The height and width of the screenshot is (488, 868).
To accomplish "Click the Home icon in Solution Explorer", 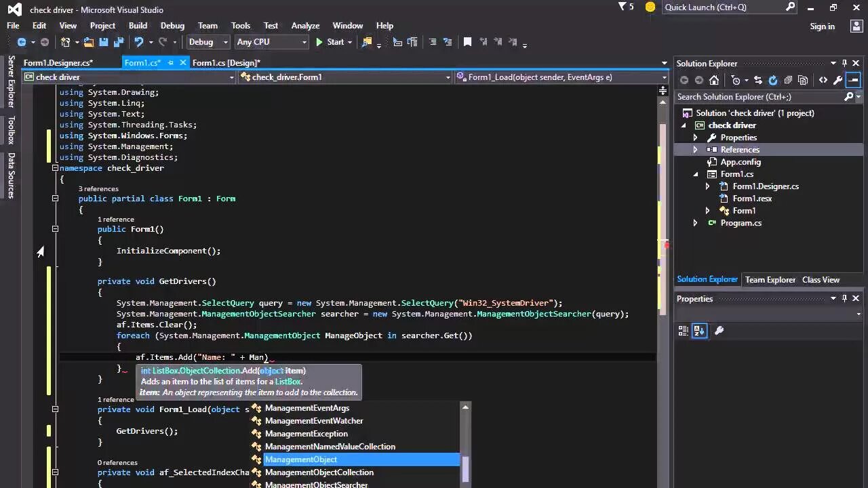I will 714,80.
